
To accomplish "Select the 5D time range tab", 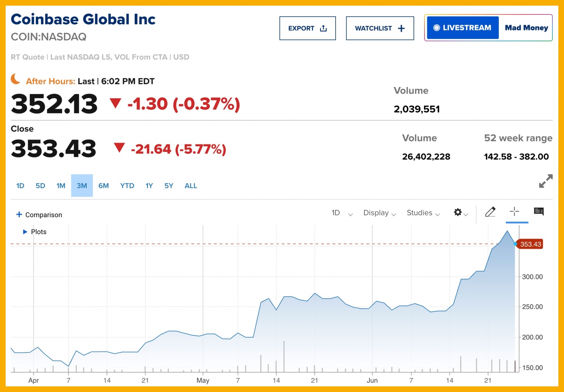I will pyautogui.click(x=40, y=186).
